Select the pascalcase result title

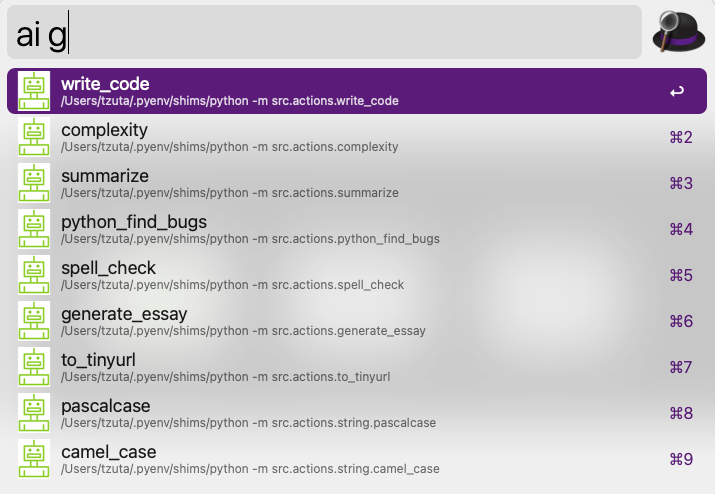tap(106, 406)
